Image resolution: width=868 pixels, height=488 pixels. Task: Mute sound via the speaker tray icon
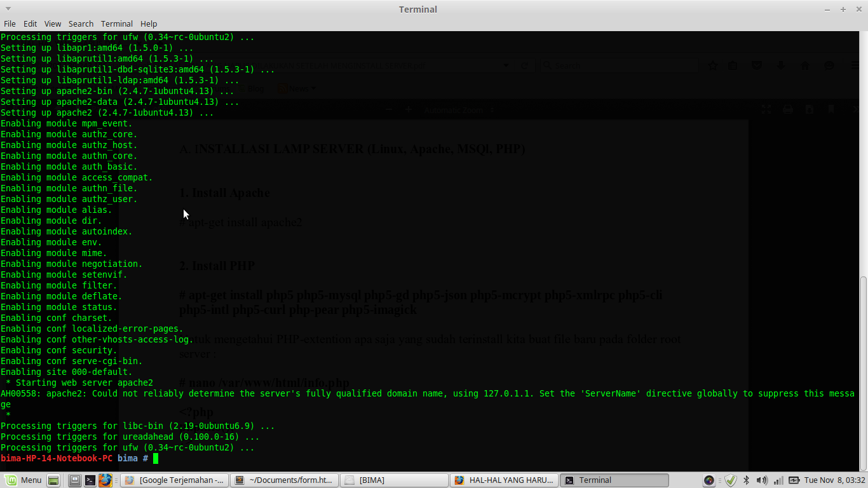pyautogui.click(x=762, y=480)
